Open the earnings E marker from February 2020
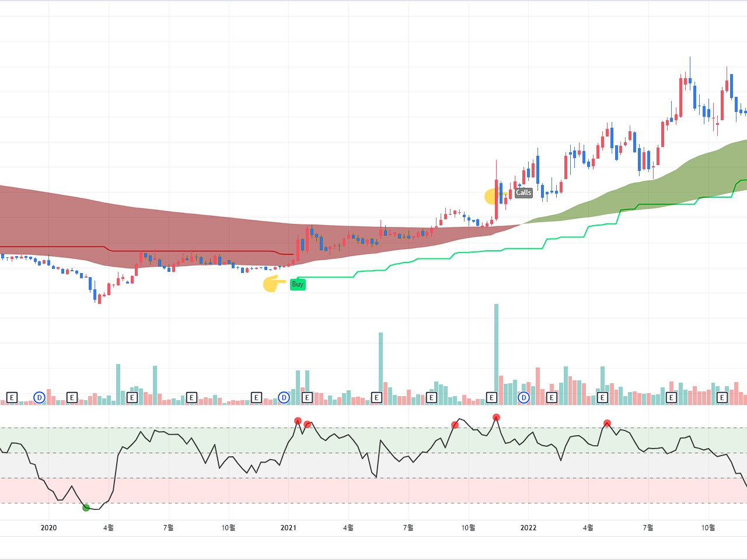 click(x=72, y=398)
